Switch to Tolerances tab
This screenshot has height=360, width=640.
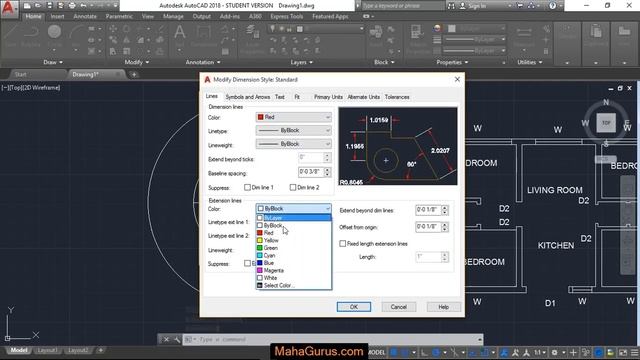[397, 97]
